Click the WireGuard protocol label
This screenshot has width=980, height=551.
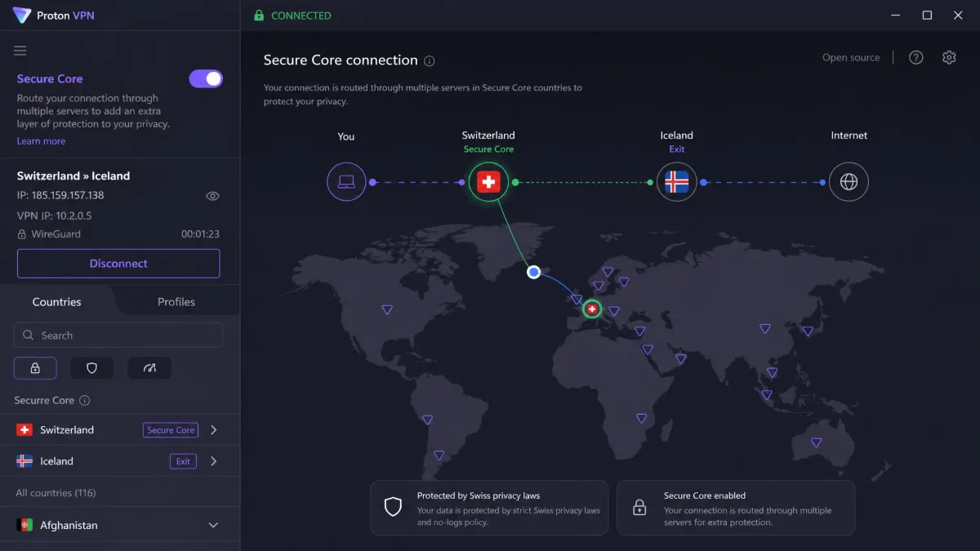56,234
